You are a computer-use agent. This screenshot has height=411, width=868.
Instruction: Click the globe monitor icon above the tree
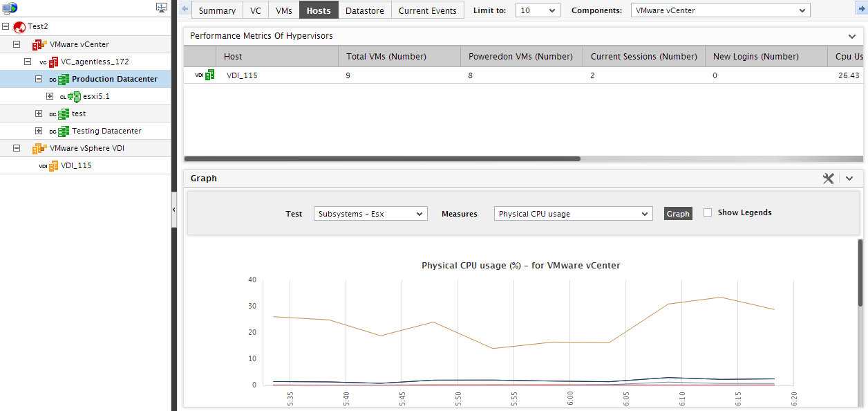pos(10,8)
